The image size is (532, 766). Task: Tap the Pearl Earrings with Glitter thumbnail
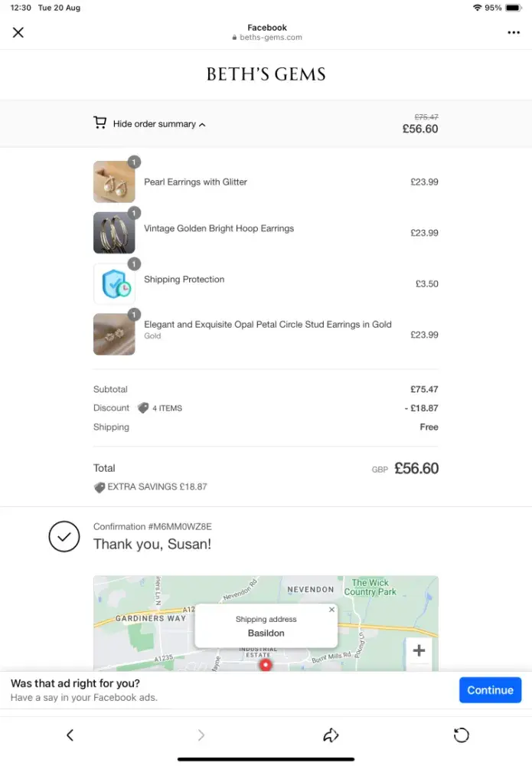[x=114, y=182]
